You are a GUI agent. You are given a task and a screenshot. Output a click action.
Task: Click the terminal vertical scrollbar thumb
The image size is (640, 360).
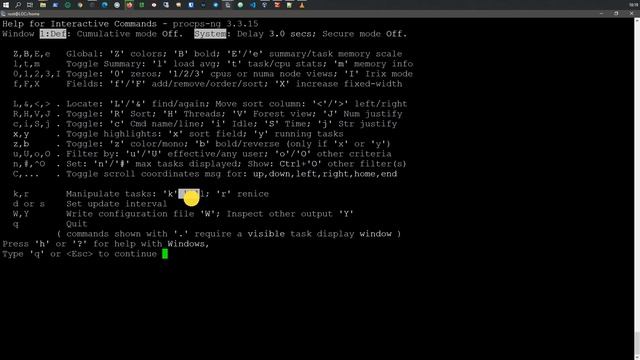click(x=637, y=344)
